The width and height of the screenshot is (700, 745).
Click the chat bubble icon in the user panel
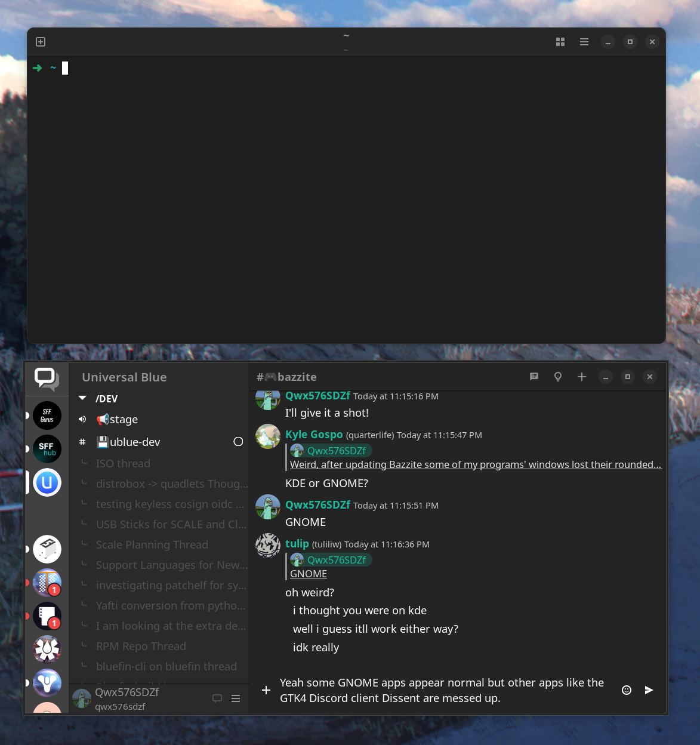[x=217, y=698]
